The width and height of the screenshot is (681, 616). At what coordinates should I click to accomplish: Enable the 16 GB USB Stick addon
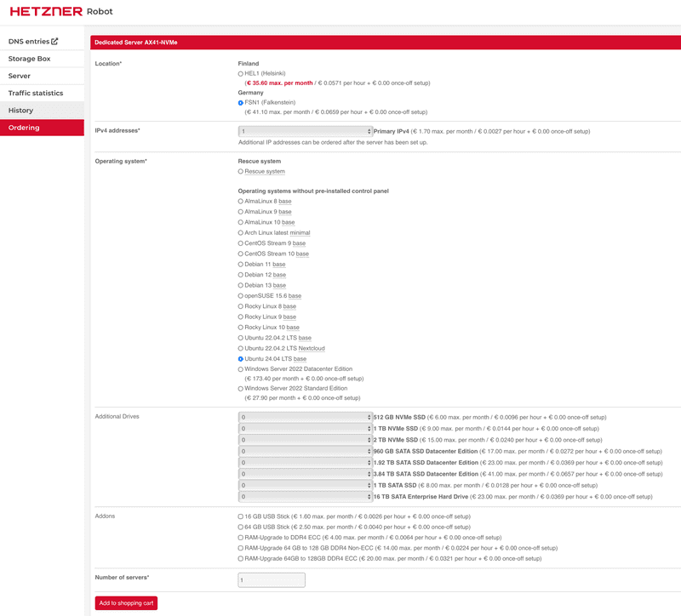point(241,516)
